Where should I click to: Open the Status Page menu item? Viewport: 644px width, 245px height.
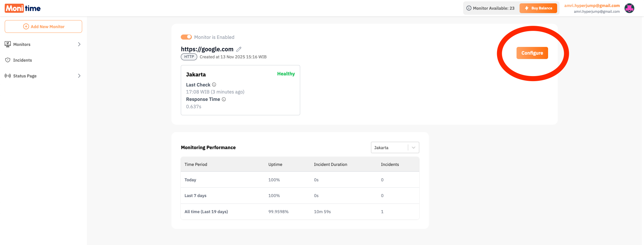(25, 76)
